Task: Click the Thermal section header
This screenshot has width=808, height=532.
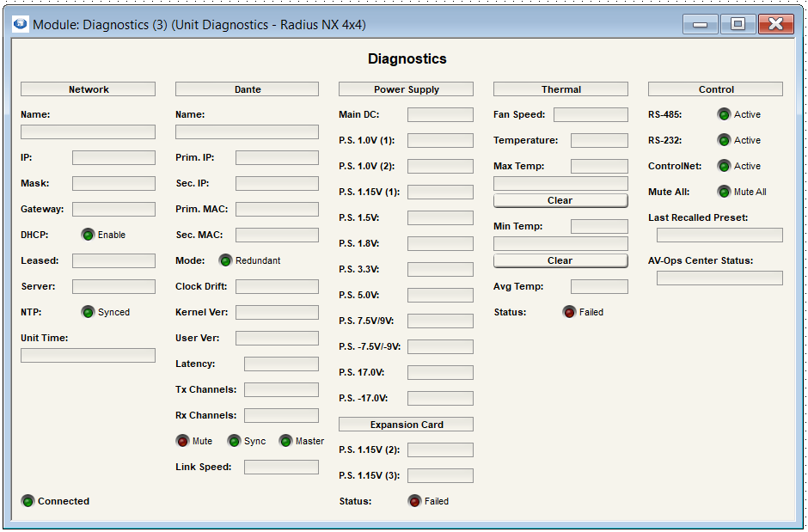Action: point(560,89)
